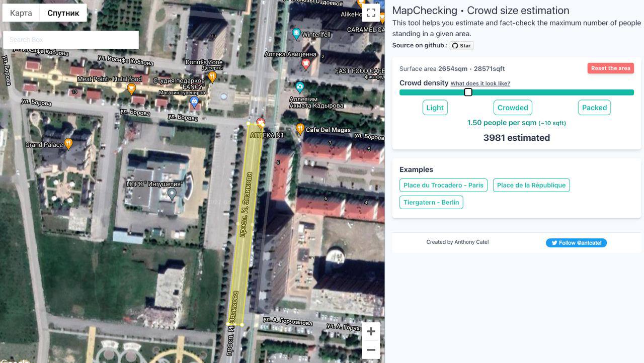Load Tiergatern - Berlin example
The width and height of the screenshot is (644, 363).
431,202
